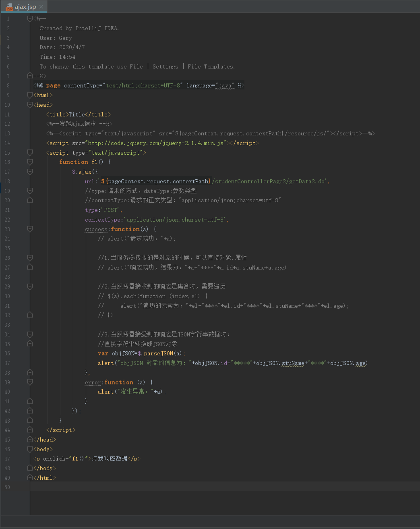Click the underlined 'error' property on line 39
This screenshot has width=420, height=529.
(x=93, y=382)
